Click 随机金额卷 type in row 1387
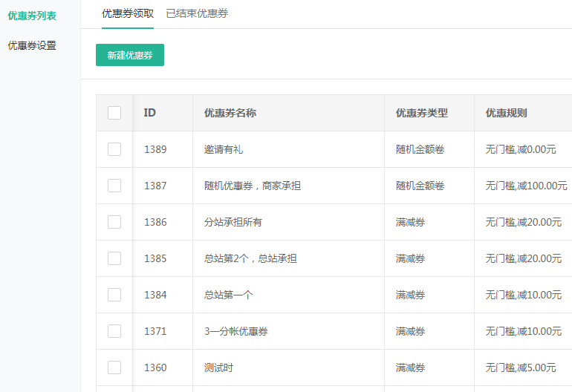This screenshot has width=572, height=392. coord(420,186)
